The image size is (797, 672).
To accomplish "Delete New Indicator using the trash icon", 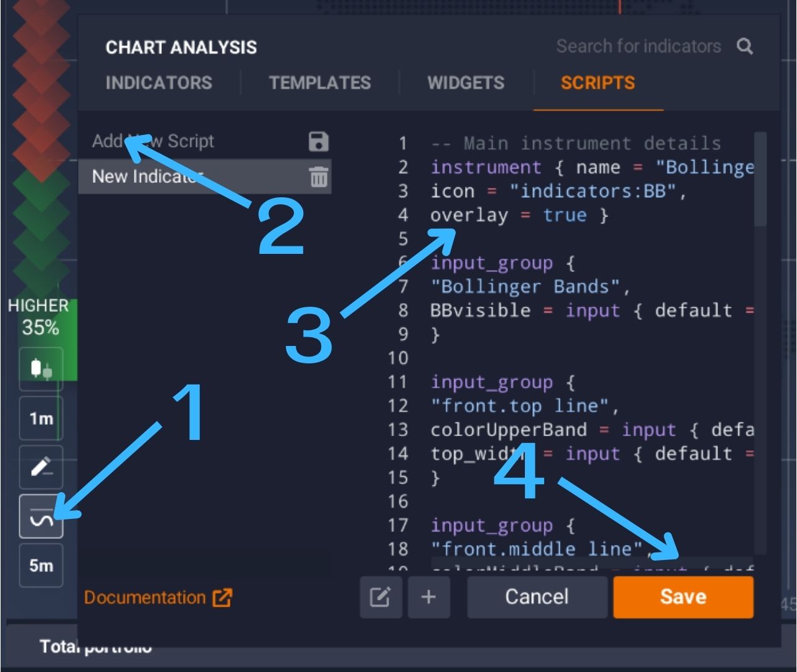I will pyautogui.click(x=318, y=177).
